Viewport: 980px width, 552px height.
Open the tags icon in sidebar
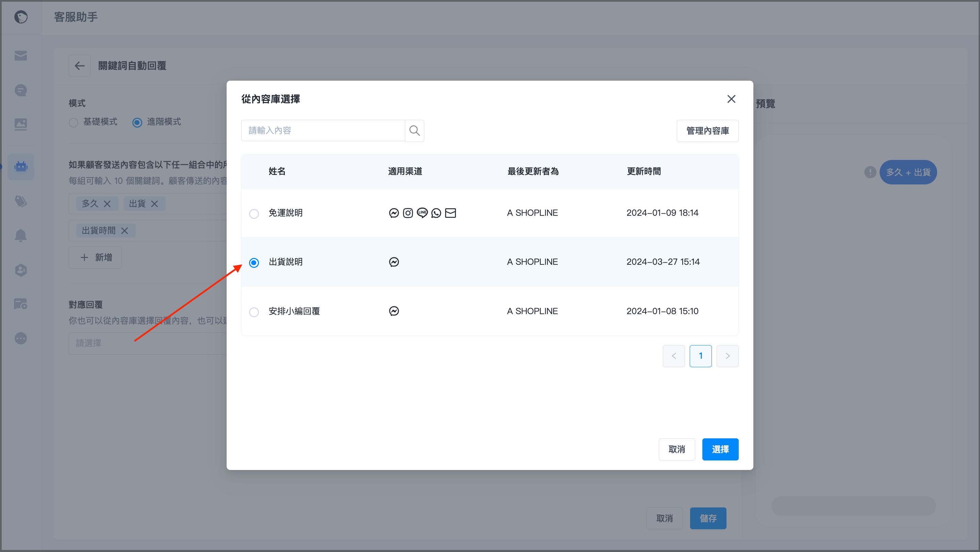(x=21, y=201)
